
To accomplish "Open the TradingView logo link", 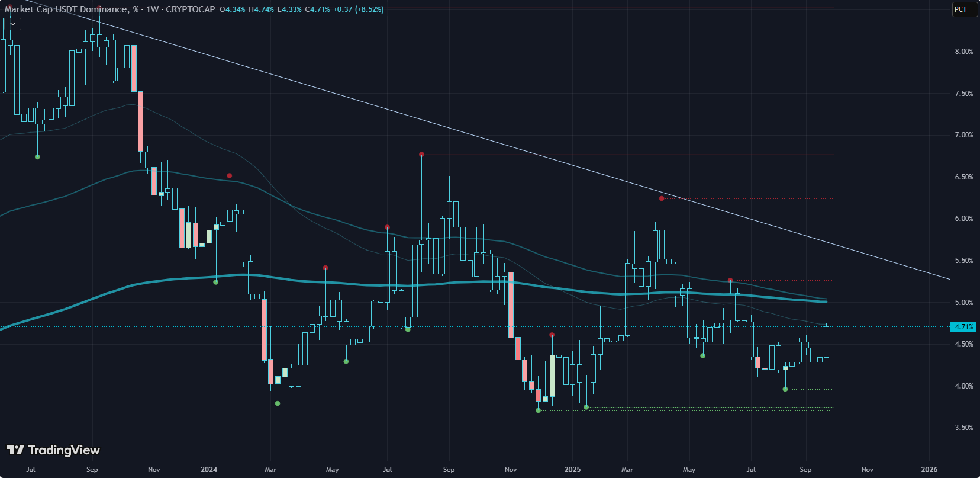I will (53, 450).
